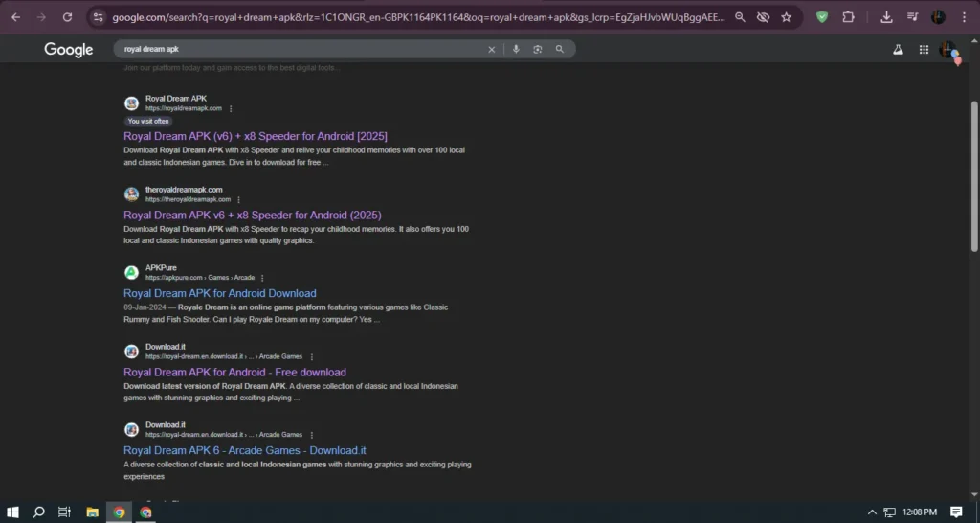Screen dimensions: 980x523
Task: Toggle the crossed-out eye icon in address bar
Action: 763,17
